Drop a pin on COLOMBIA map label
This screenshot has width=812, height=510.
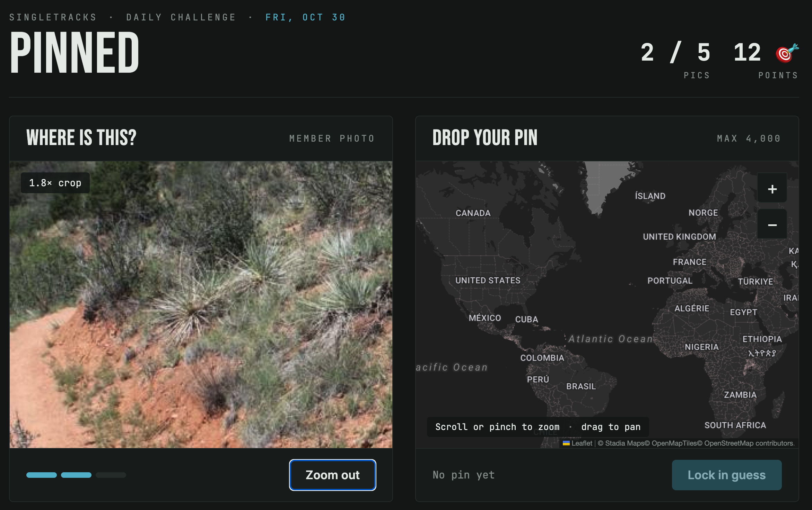click(x=542, y=358)
